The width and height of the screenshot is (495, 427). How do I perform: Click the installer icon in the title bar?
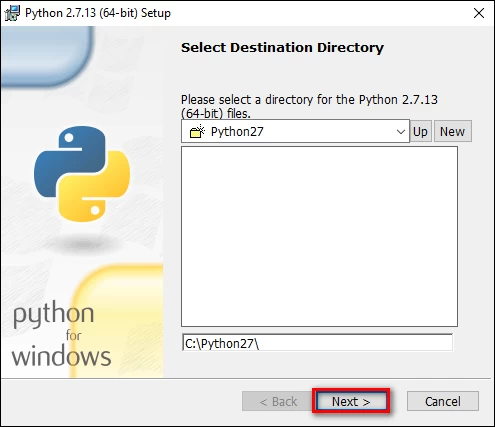click(x=12, y=13)
